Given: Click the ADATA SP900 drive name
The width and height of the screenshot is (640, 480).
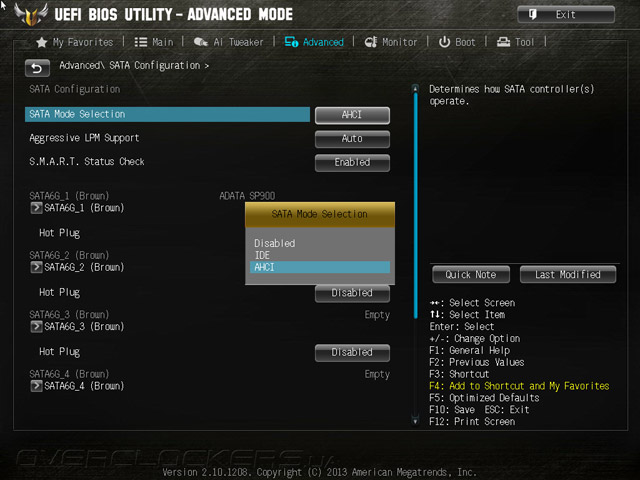Looking at the screenshot, I should [247, 196].
